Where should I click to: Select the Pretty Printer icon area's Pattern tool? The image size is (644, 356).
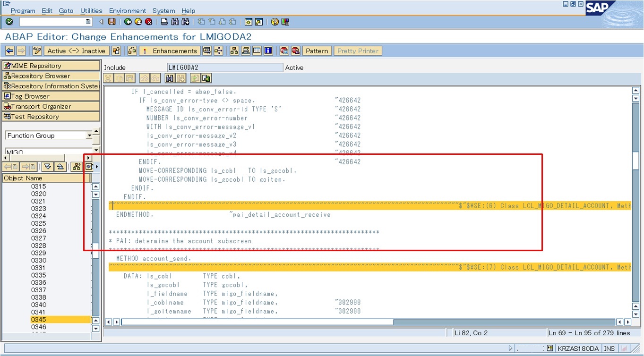316,51
